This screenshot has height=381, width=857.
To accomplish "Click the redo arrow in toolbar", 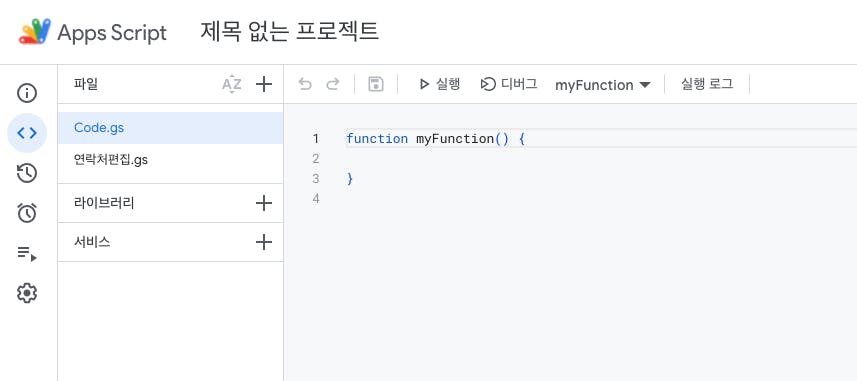I will (x=332, y=84).
